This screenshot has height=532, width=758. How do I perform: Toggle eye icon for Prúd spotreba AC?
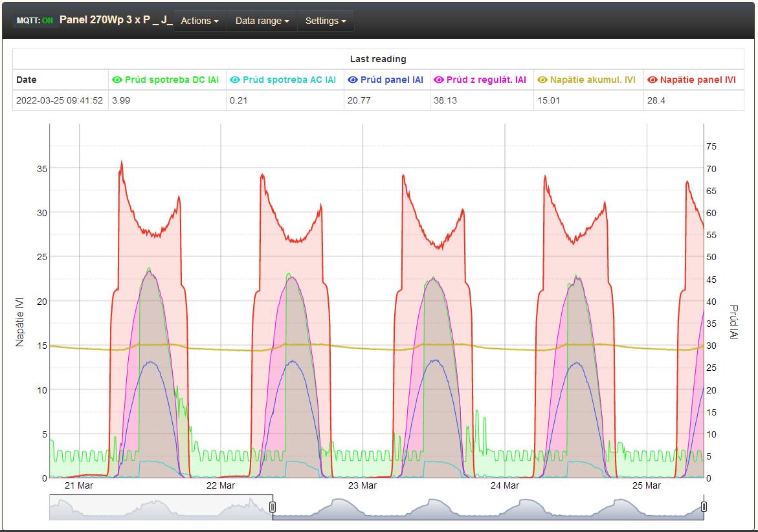click(x=235, y=80)
